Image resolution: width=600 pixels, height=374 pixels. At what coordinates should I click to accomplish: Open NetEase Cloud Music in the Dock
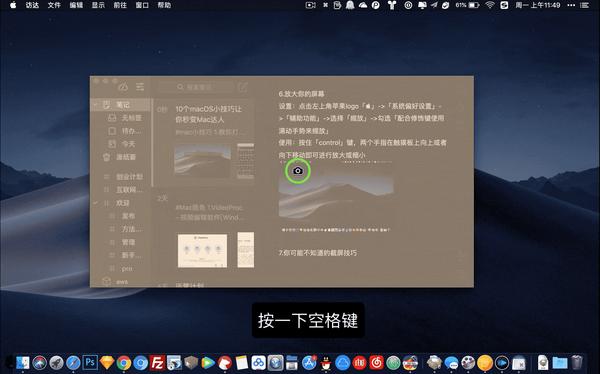(x=376, y=362)
